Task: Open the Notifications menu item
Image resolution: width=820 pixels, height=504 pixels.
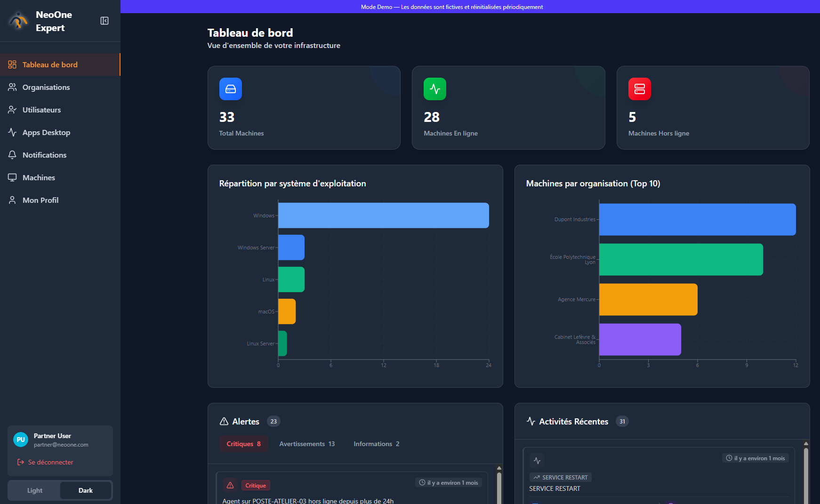Action: (44, 155)
